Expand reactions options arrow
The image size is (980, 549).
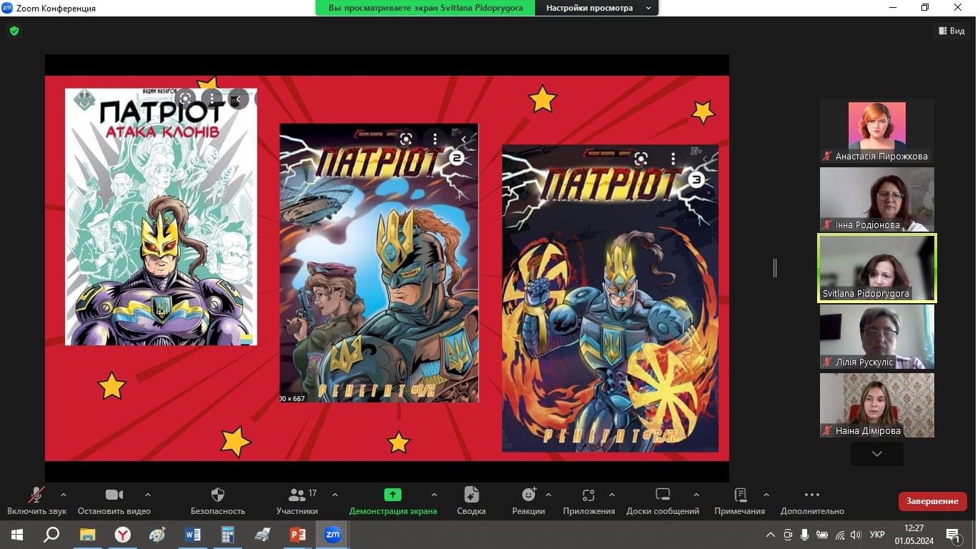click(x=549, y=495)
